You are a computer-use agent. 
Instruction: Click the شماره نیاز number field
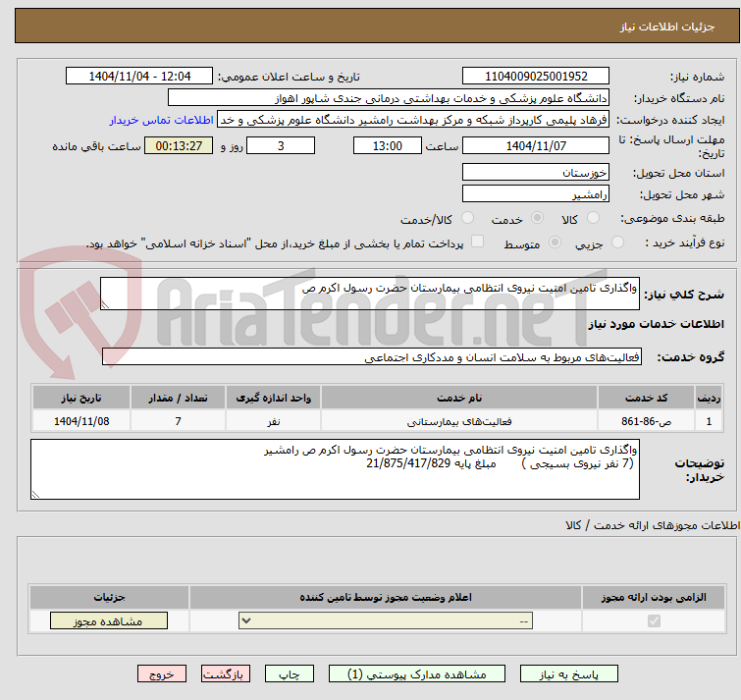click(536, 77)
